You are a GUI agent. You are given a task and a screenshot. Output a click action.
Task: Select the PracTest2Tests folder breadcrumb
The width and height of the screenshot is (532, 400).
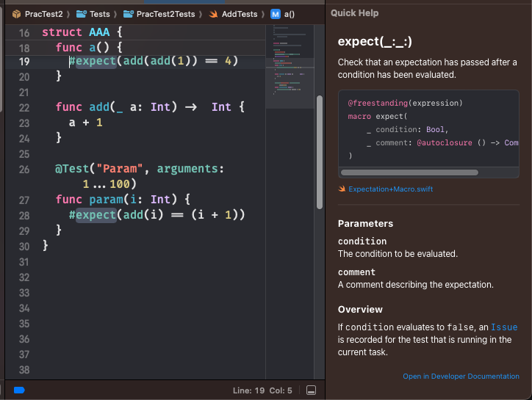(x=159, y=14)
